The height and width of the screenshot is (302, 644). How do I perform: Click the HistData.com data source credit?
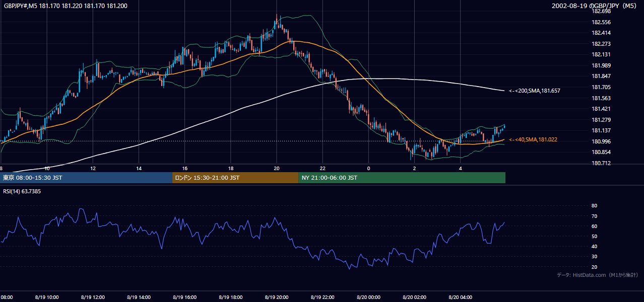point(598,275)
